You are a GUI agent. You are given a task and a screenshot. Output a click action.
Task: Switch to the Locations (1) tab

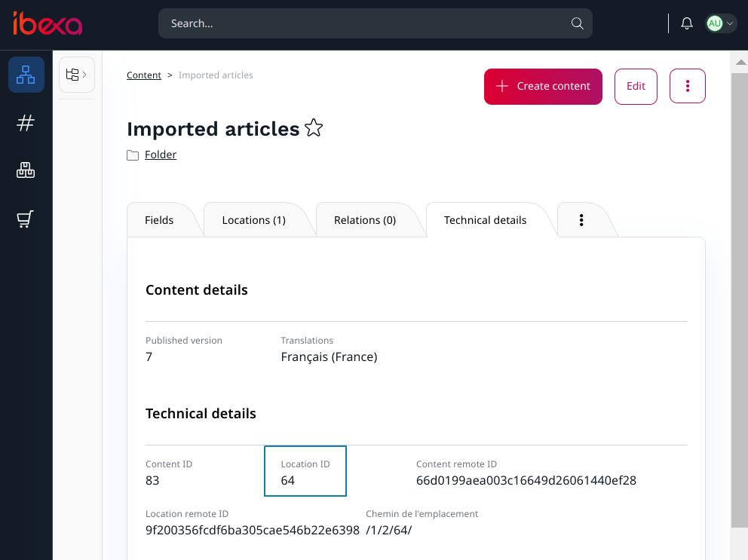(x=253, y=220)
